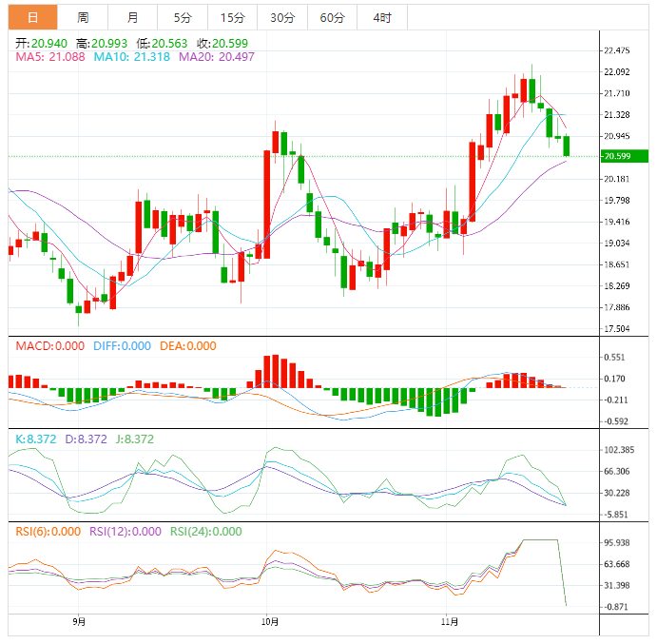Image resolution: width=657 pixels, height=644 pixels.
Task: Open the 15分 interval tab
Action: (231, 17)
